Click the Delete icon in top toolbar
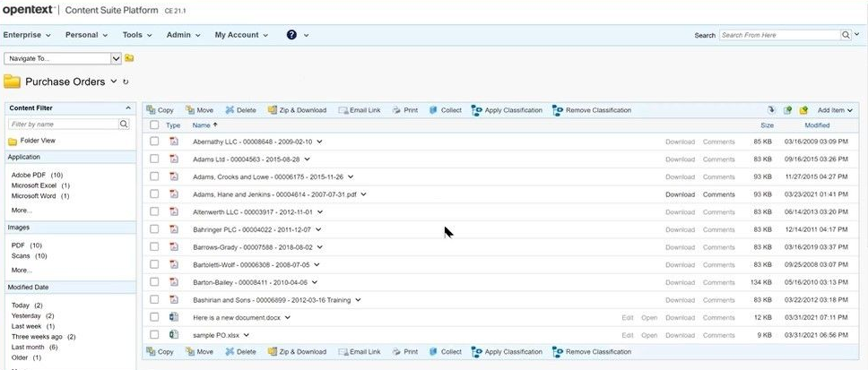Viewport: 868px width, 370px height. click(230, 110)
